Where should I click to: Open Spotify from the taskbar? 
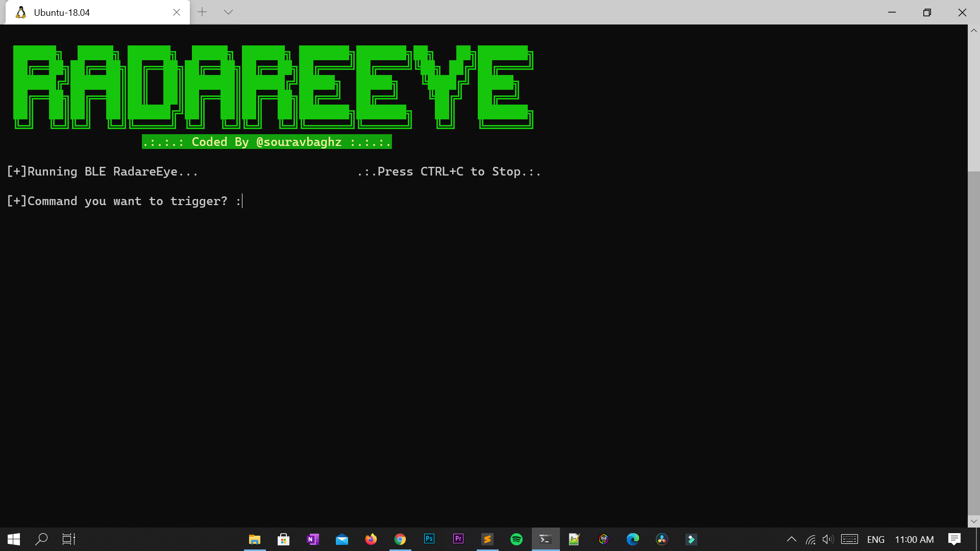(517, 539)
